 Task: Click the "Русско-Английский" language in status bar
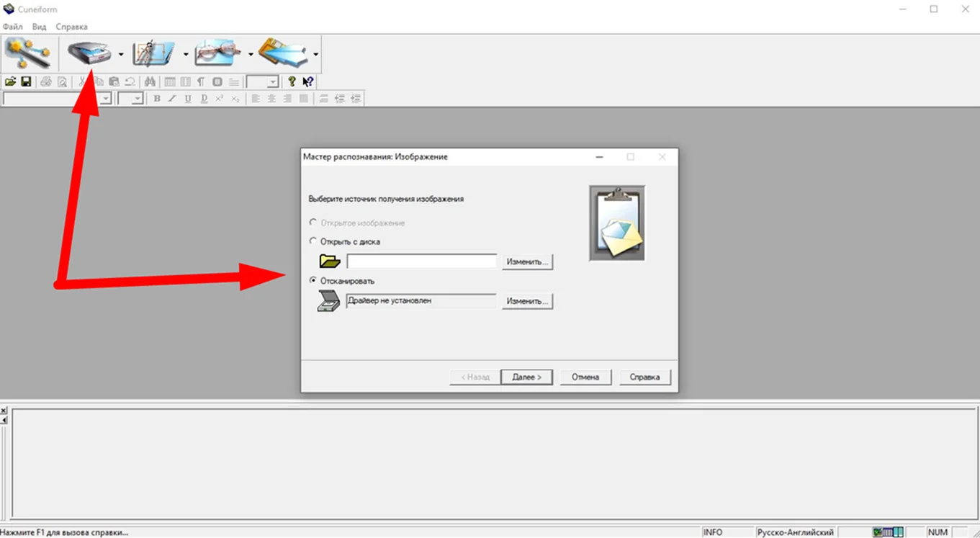pyautogui.click(x=795, y=532)
